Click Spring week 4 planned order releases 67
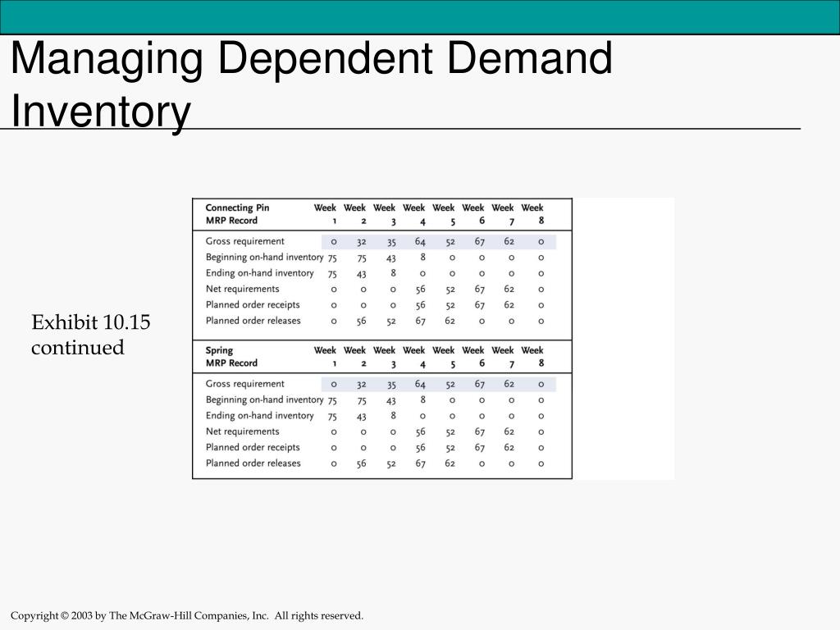 [420, 463]
